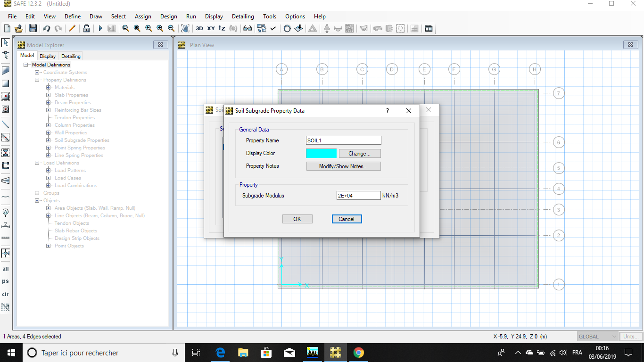
Task: Select the Draw Line diagonal tool
Action: 6,124
